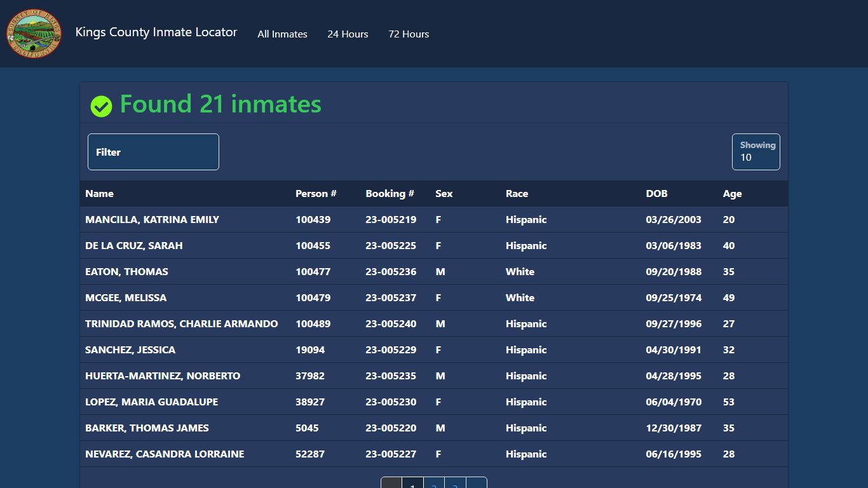The image size is (868, 488).
Task: Click DOB 06/16/1995
Action: tap(674, 454)
